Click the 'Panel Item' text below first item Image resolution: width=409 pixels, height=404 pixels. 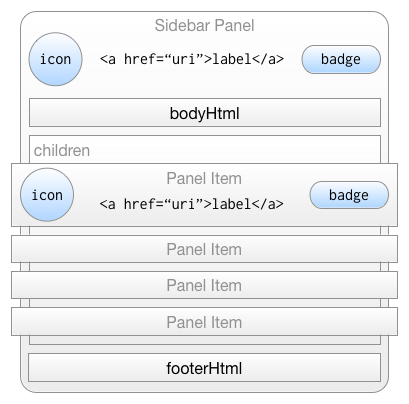(x=204, y=249)
